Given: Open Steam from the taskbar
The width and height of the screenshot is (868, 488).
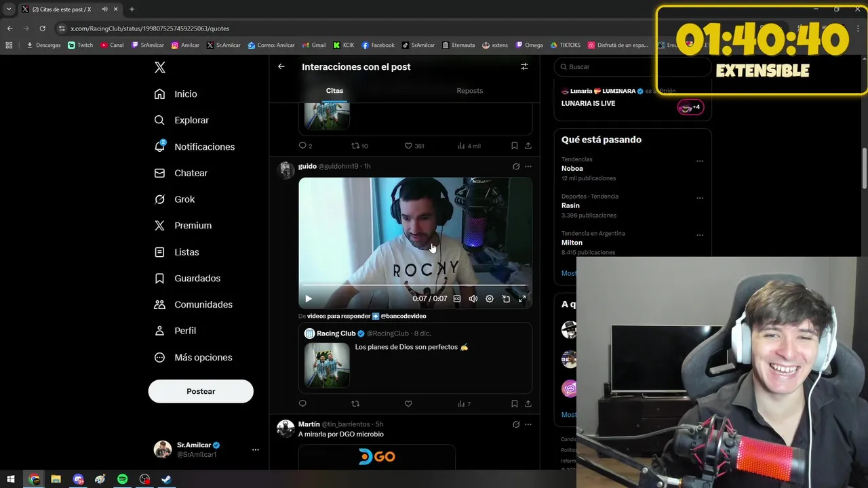Looking at the screenshot, I should coord(167,479).
